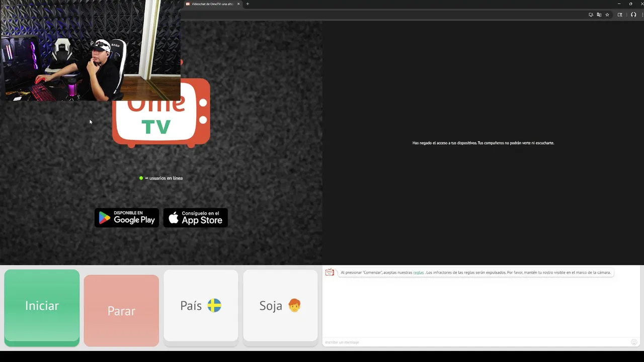Open the browser profile avatar
The height and width of the screenshot is (362, 644).
coord(633,15)
